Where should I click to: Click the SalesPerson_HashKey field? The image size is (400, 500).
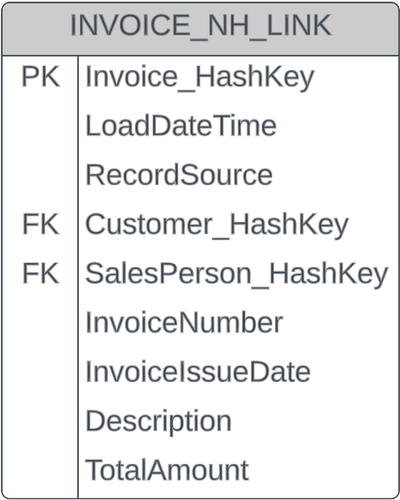pos(237,274)
